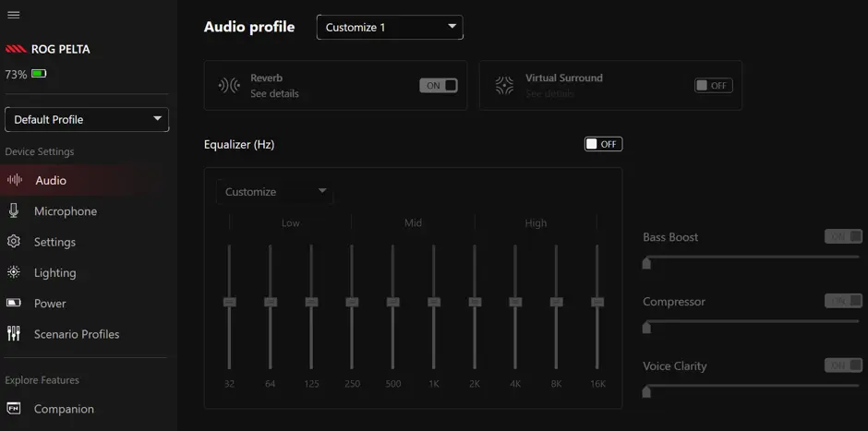Open the Companion feature
The width and height of the screenshot is (868, 431).
(x=89, y=409)
